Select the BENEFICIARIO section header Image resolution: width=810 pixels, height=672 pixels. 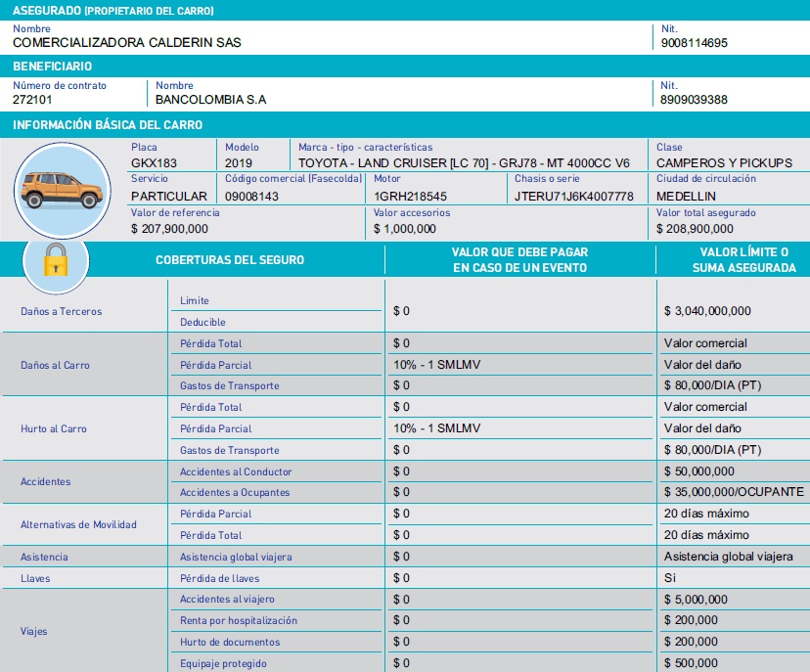[x=53, y=67]
